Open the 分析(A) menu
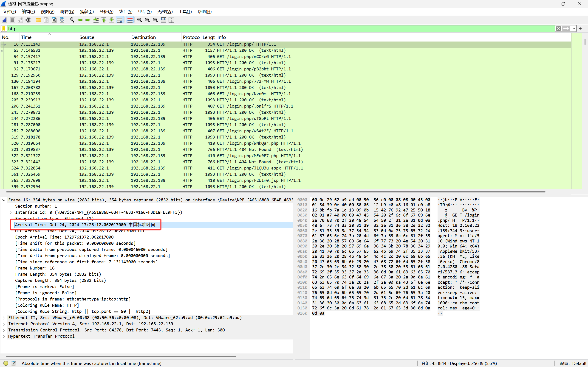588x367 pixels. [106, 12]
